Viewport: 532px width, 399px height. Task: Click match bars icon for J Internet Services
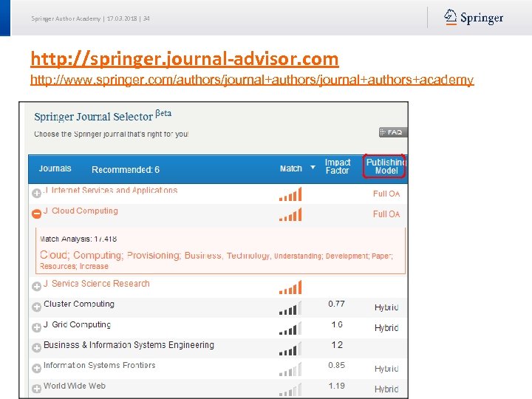pos(290,194)
